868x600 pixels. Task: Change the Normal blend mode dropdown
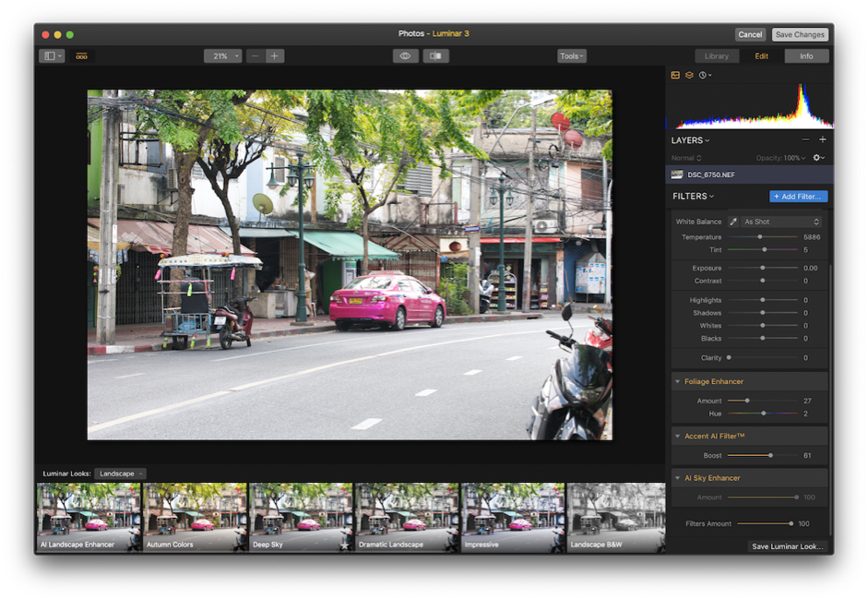686,158
